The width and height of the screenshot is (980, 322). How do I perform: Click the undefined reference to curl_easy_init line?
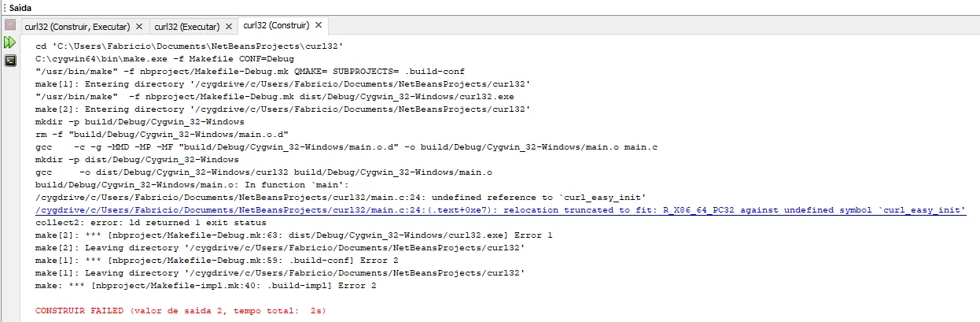pyautogui.click(x=341, y=198)
